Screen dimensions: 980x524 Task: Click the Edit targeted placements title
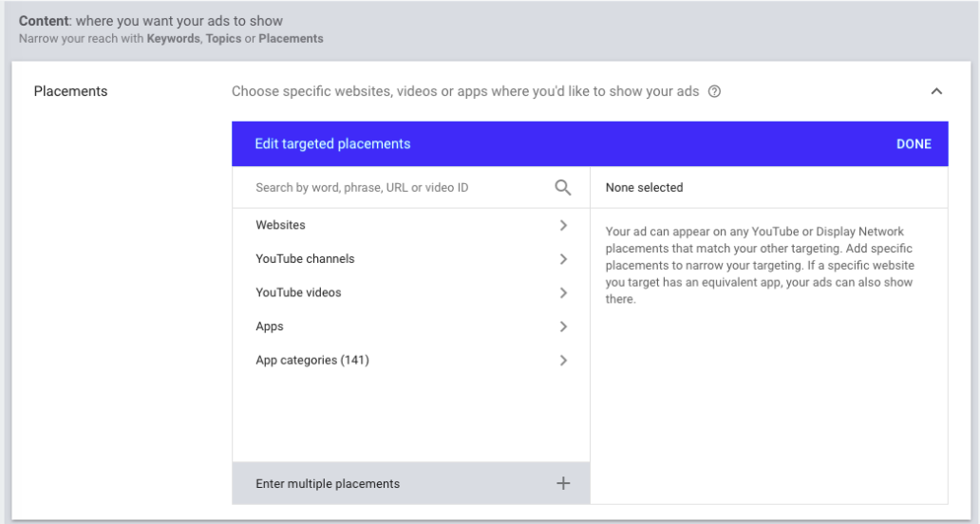332,144
